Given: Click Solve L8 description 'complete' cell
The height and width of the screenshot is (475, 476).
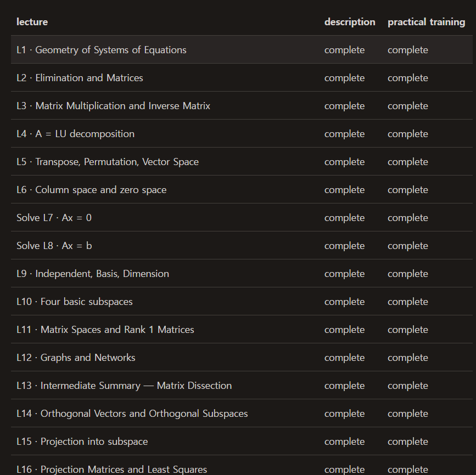Looking at the screenshot, I should [344, 245].
